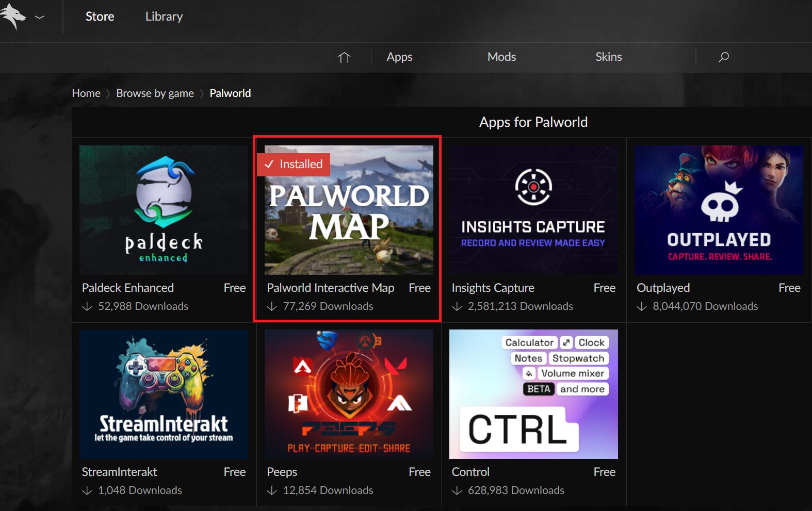Click Free label on StreamInterakt
The width and height of the screenshot is (812, 511).
tap(235, 472)
